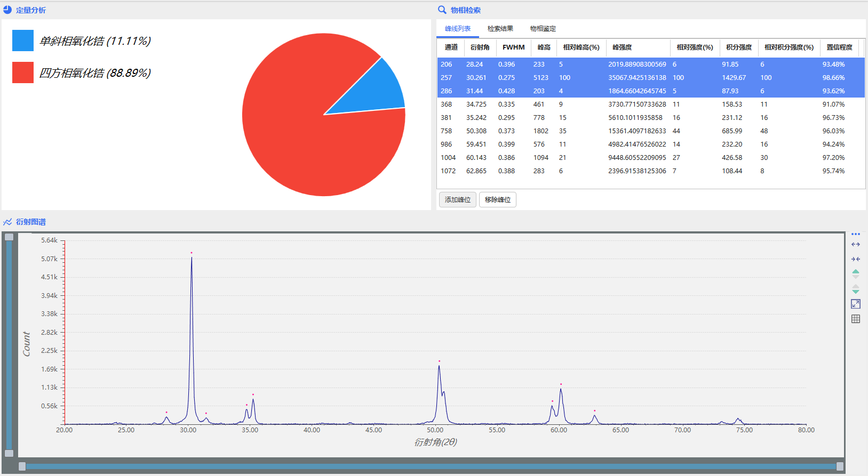The height and width of the screenshot is (476, 868).
Task: Click the horizontal expand arrows icon
Action: click(856, 245)
